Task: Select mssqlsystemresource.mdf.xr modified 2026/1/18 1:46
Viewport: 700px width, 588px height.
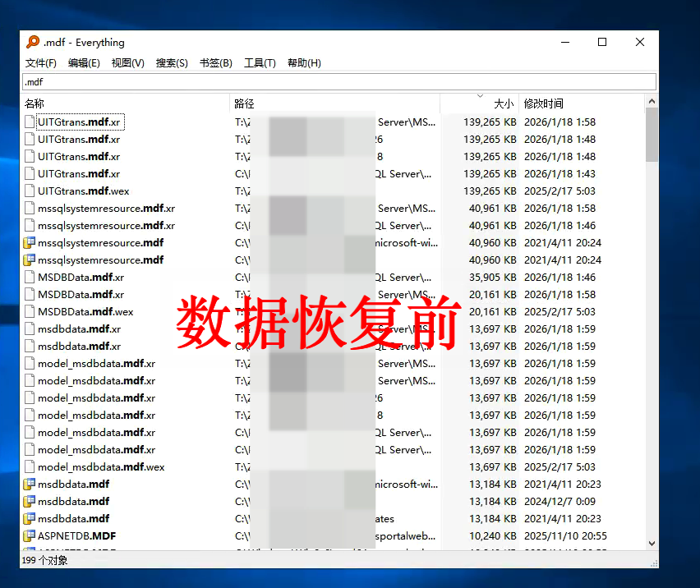Action: tap(106, 225)
